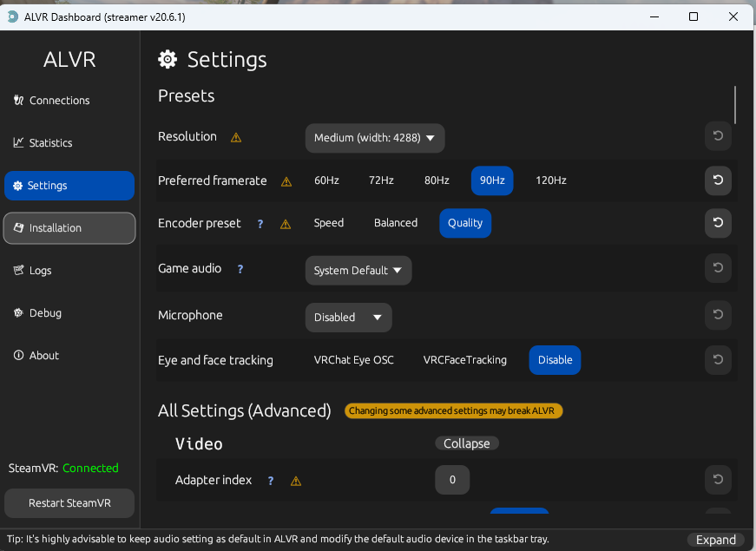Reset the Encoder preset setting
756x551 pixels.
tap(718, 223)
